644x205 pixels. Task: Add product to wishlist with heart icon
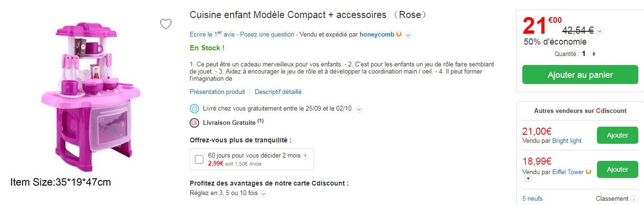tap(165, 24)
